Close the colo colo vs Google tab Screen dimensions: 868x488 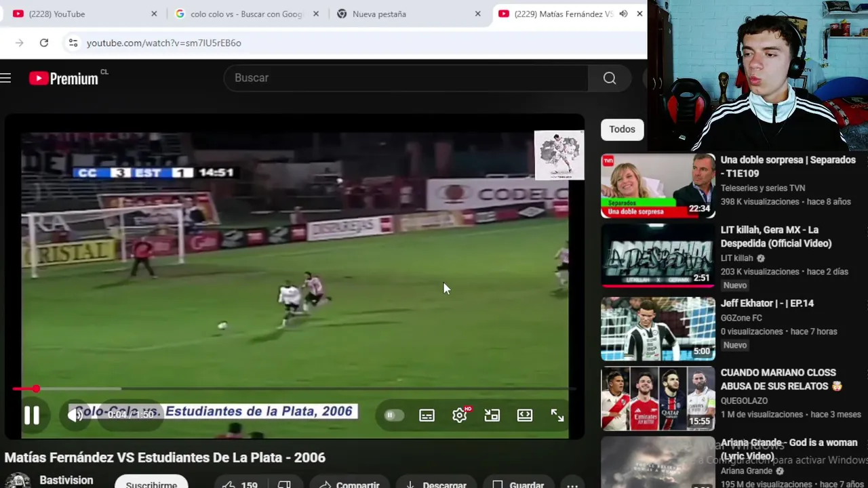[x=316, y=14]
